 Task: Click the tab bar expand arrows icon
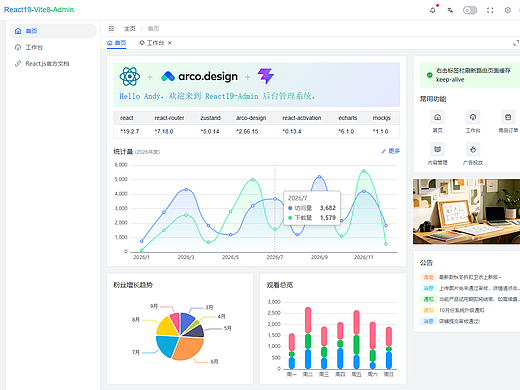point(516,43)
